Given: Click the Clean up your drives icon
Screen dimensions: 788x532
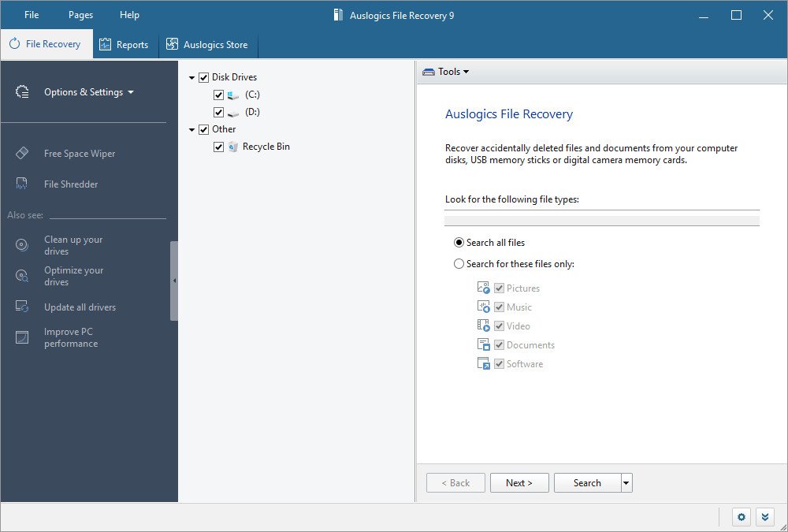Looking at the screenshot, I should tap(22, 244).
